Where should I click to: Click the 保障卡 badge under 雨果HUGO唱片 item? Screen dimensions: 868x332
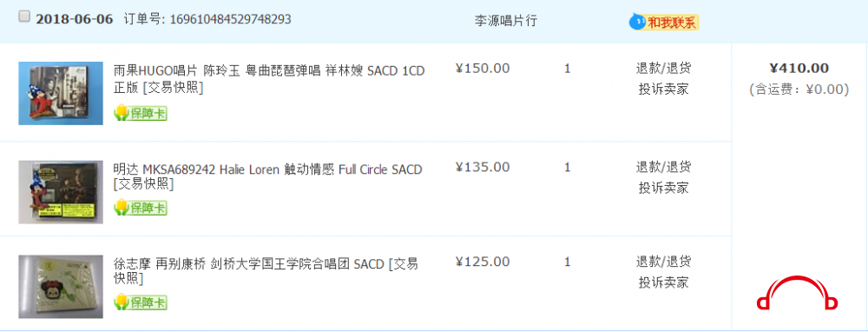pos(141,113)
